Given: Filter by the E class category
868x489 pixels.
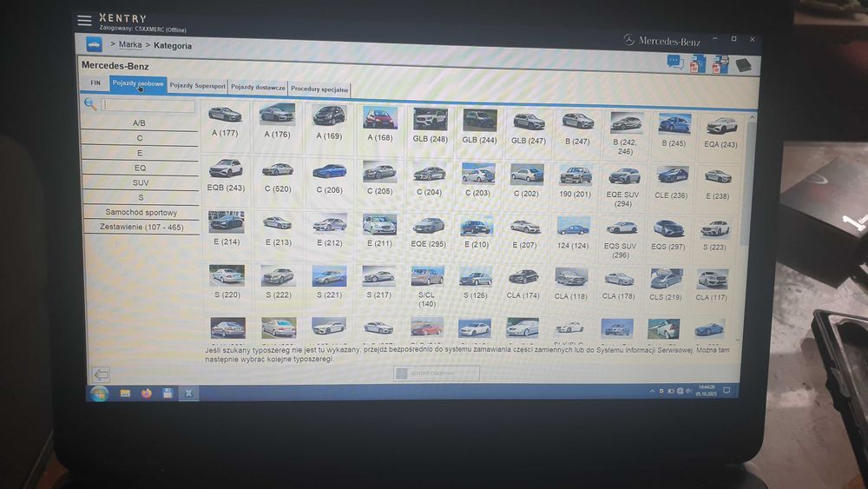Looking at the screenshot, I should [x=140, y=153].
